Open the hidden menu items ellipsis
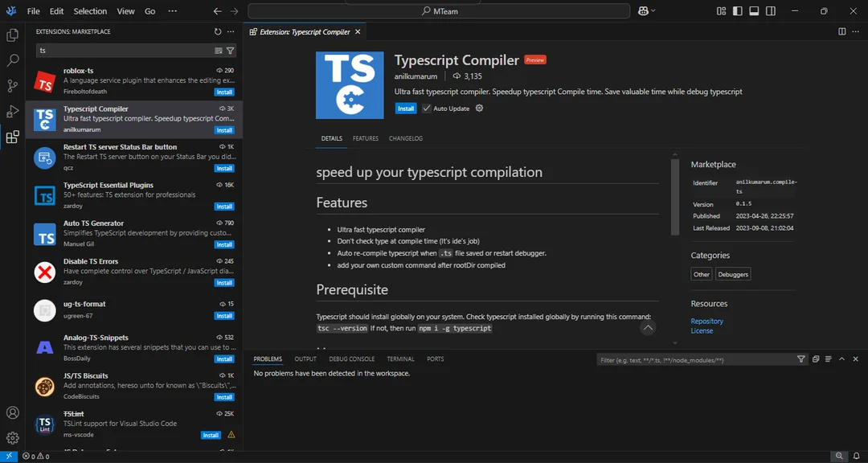The image size is (868, 463). [172, 11]
